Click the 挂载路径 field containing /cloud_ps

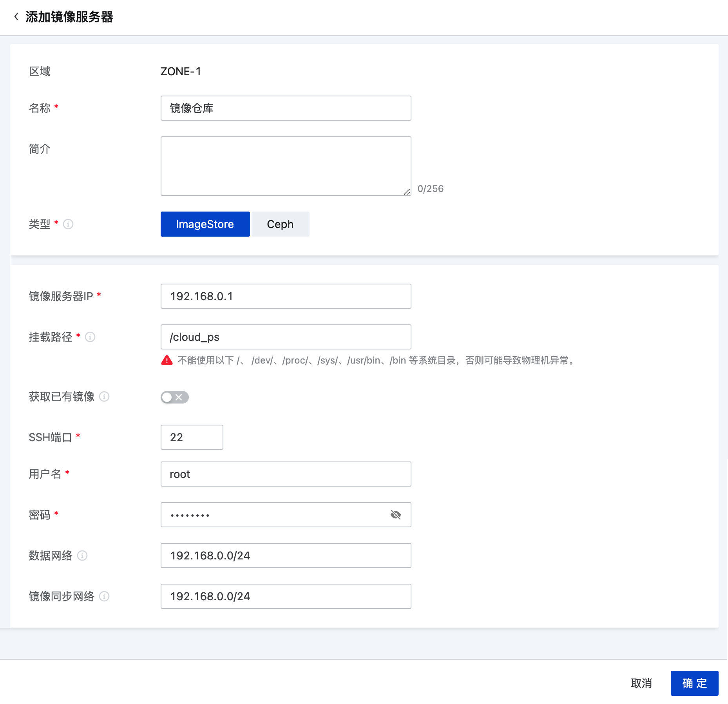[286, 337]
